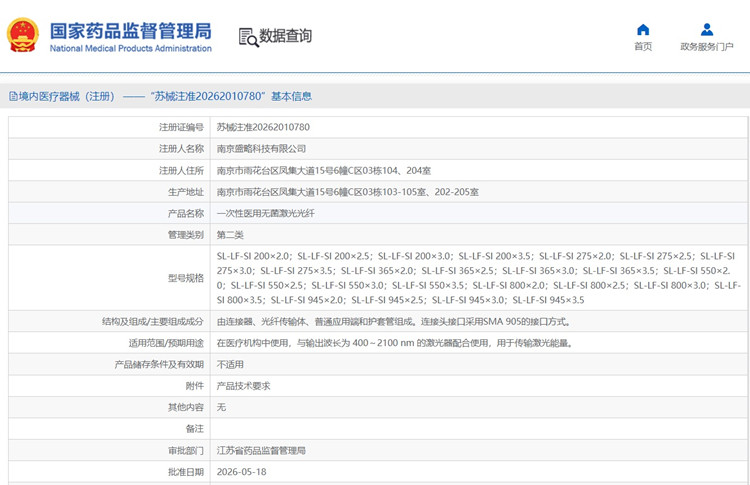This screenshot has height=485, width=750.
Task: Select the 无 value for 其他内容
Action: pos(221,407)
